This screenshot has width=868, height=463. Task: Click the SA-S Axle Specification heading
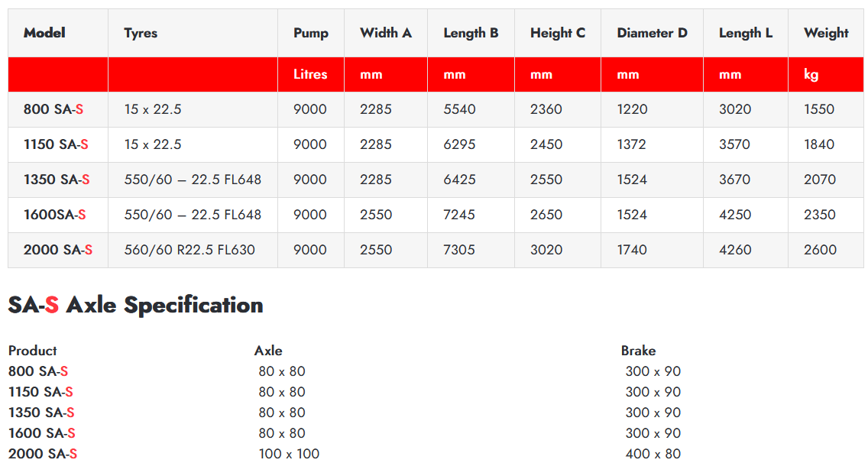(x=135, y=305)
